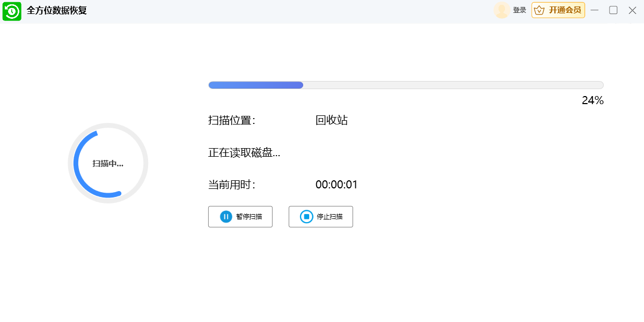
Task: Open the 登录 login link
Action: 519,10
